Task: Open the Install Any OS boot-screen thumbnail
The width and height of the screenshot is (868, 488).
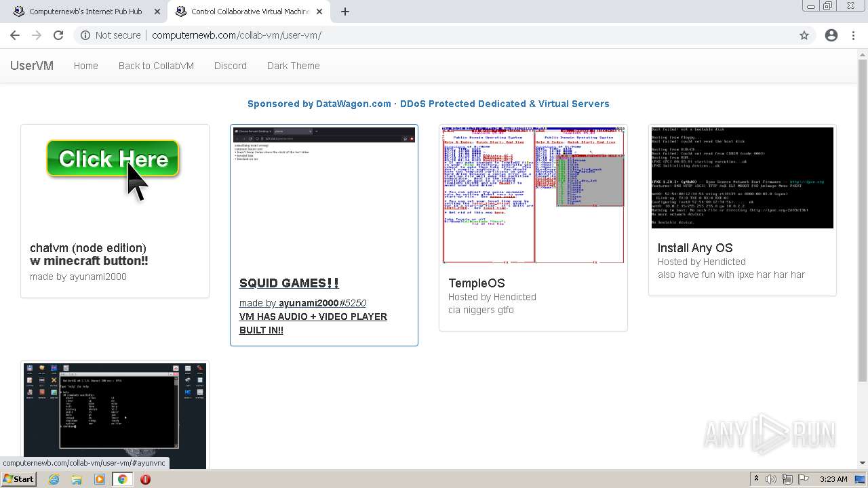Action: pyautogui.click(x=743, y=178)
